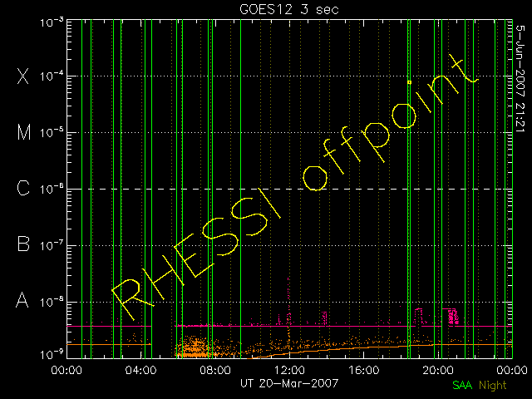Click the vertical timestamp "5-Jun-2007 21:21"
This screenshot has height=399, width=532.
(x=520, y=78)
